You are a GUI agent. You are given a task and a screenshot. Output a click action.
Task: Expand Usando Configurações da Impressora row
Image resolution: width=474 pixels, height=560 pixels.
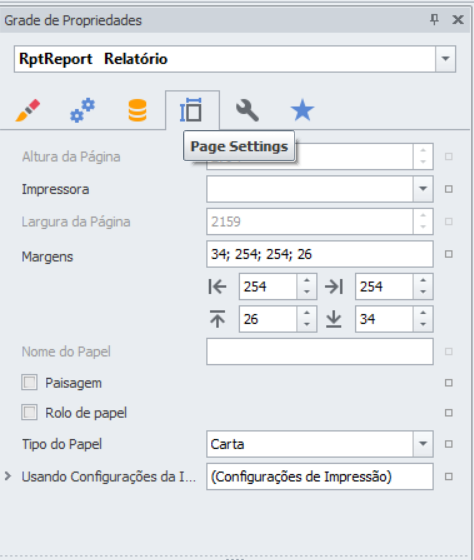pos(8,476)
